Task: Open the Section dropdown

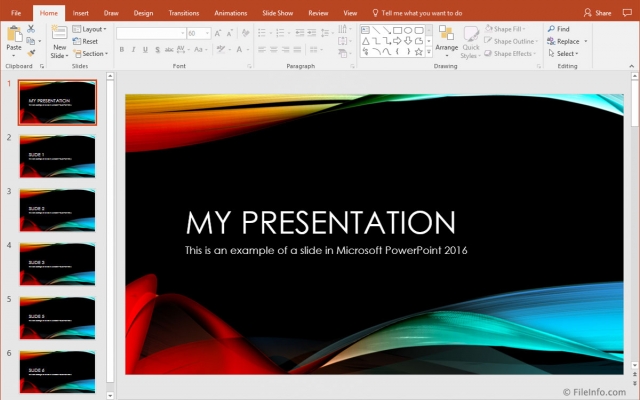Action: click(x=90, y=53)
